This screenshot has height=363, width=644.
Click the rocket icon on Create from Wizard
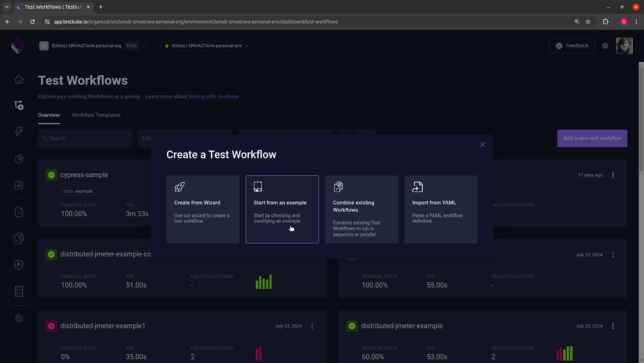[180, 187]
